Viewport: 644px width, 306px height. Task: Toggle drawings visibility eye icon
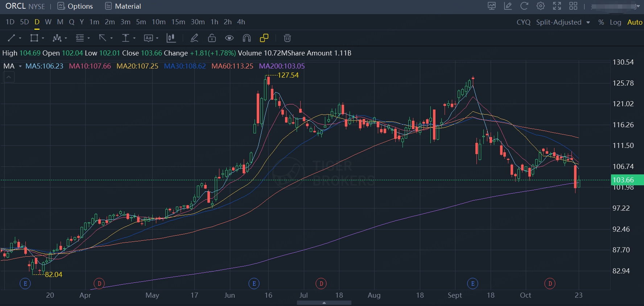click(229, 38)
